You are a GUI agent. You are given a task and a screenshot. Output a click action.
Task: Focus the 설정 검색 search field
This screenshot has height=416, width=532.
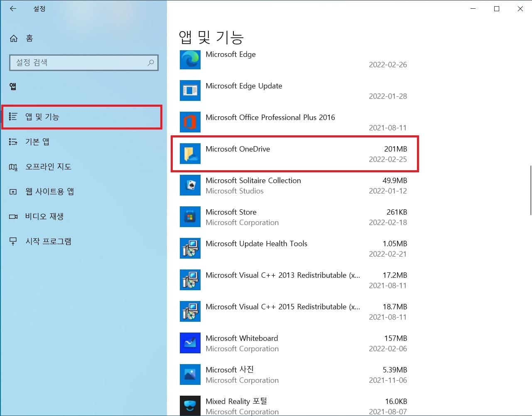(x=84, y=63)
